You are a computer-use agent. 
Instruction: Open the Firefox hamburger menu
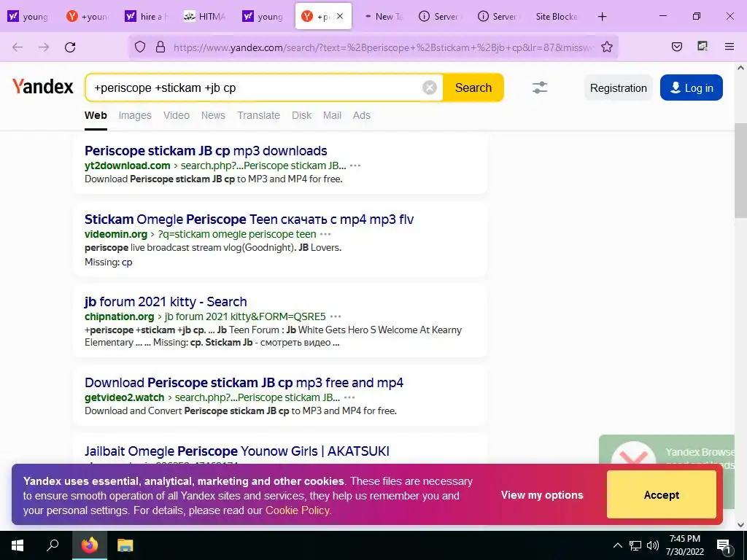(729, 47)
